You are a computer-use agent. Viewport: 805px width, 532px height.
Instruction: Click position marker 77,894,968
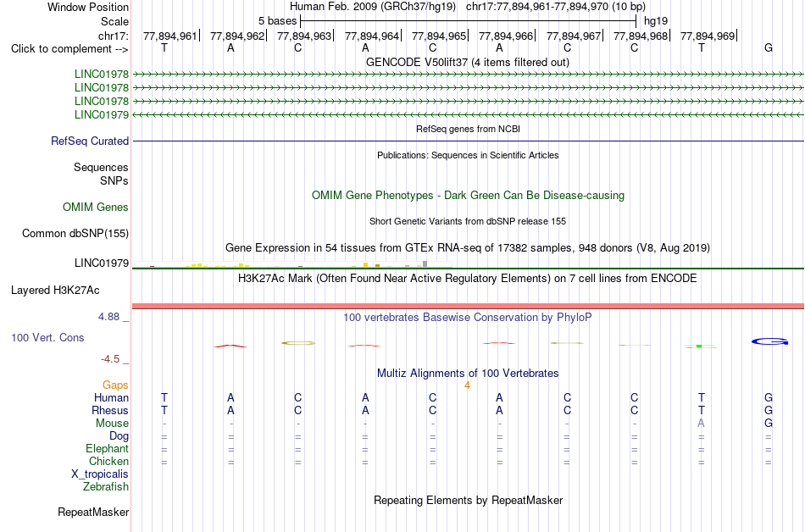tap(641, 36)
